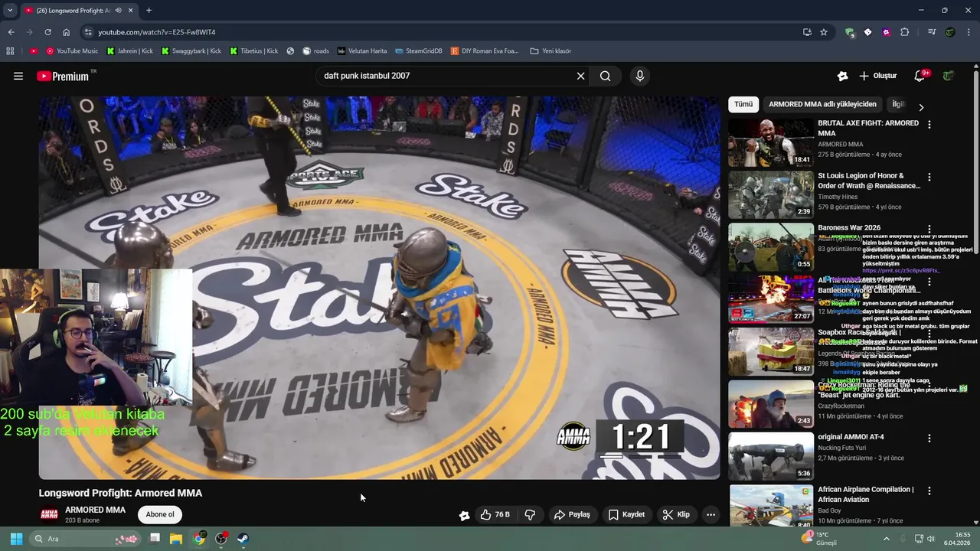Reload the current page
Viewport: 980px width, 551px height.
pyautogui.click(x=47, y=32)
